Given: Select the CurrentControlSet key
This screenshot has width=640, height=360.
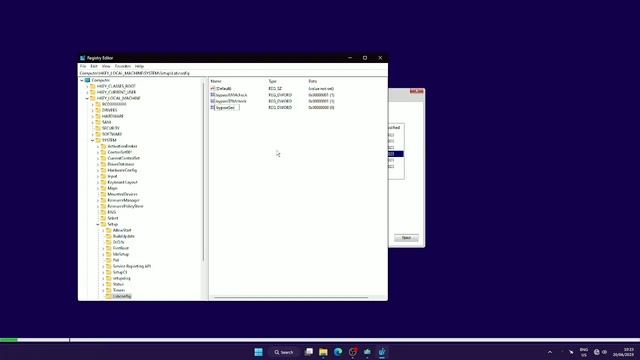Looking at the screenshot, I should pyautogui.click(x=124, y=158).
